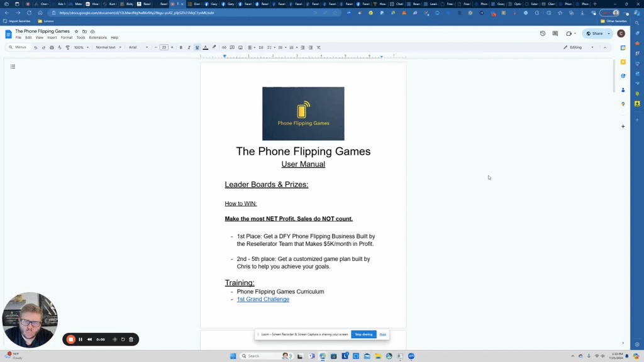This screenshot has height=362, width=644.
Task: Open the Tools menu
Action: pos(81,38)
